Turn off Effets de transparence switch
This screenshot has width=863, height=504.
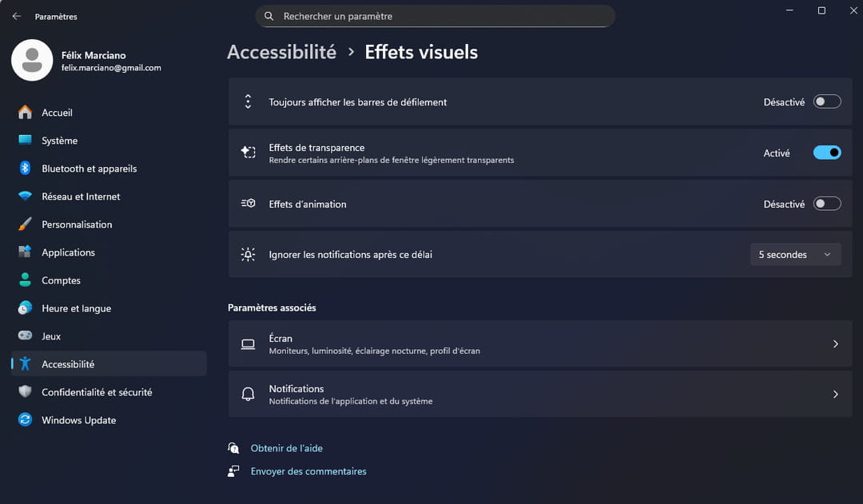(x=827, y=153)
